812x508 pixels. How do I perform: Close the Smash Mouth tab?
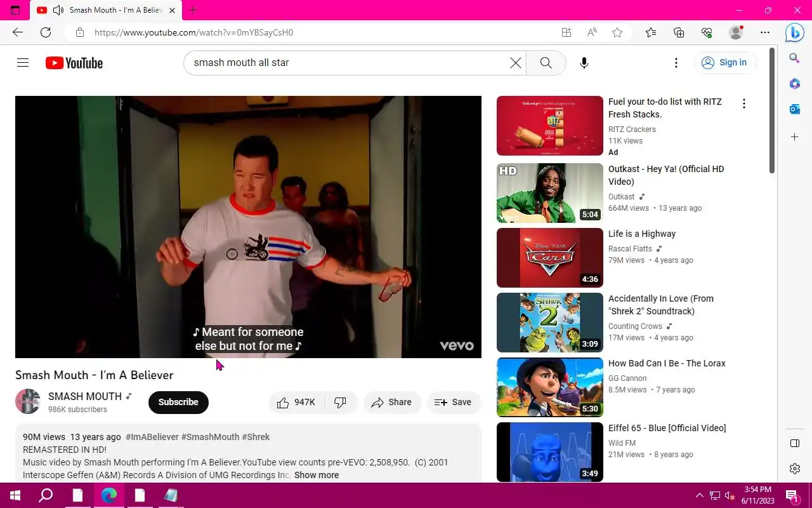click(x=172, y=10)
